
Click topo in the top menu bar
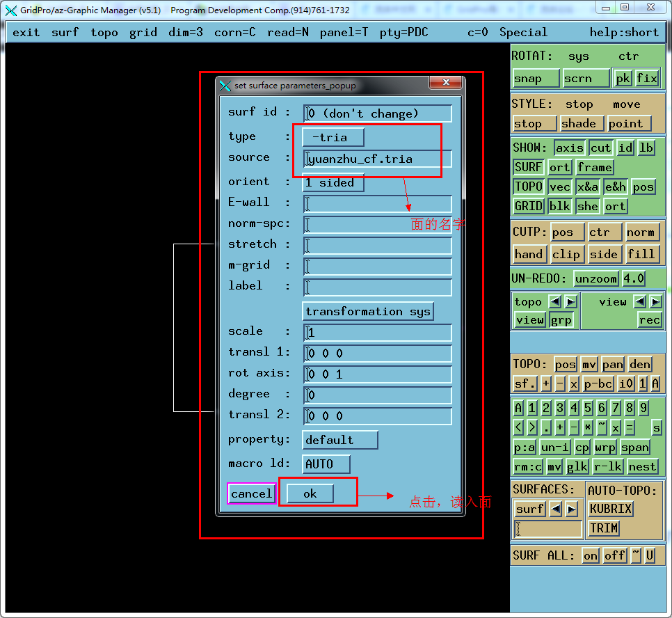point(104,31)
